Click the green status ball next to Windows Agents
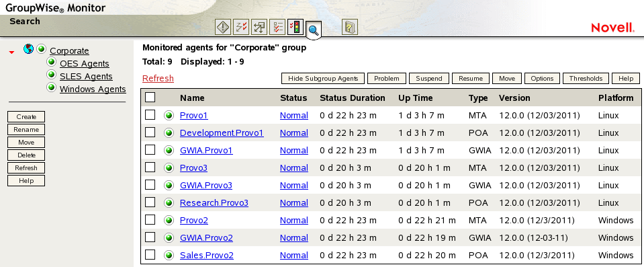Image resolution: width=644 pixels, height=267 pixels. [51, 87]
